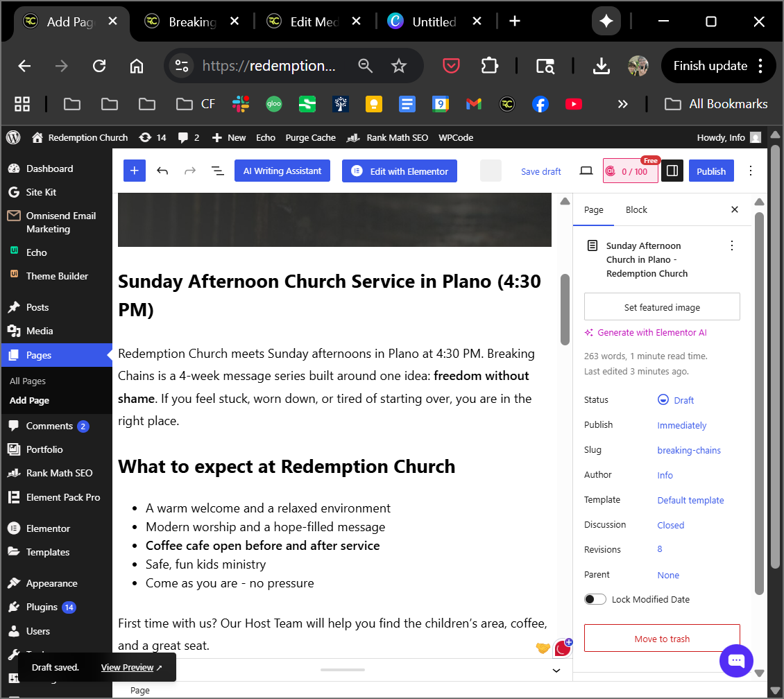Toggle the settings sidebar panel button
Viewport: 784px width, 699px height.
coord(672,171)
